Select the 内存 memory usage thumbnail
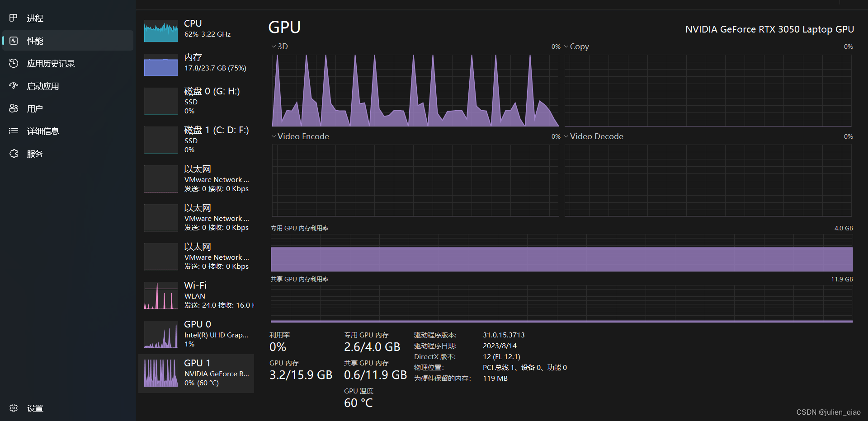 (161, 65)
